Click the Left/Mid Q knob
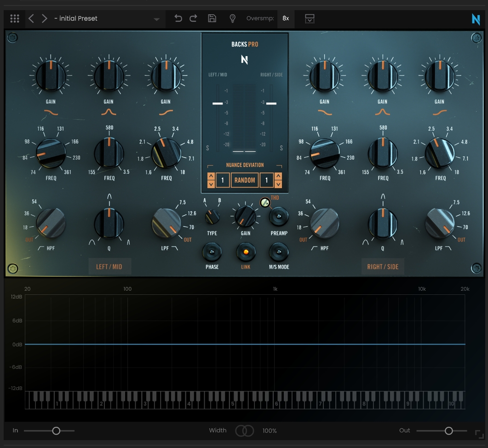Screen dimensions: 488x448 [109, 223]
